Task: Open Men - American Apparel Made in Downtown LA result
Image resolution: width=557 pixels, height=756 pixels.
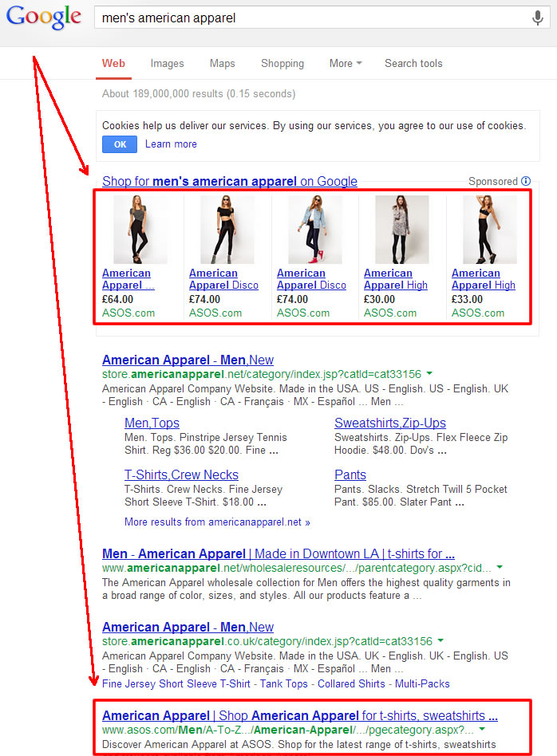Action: click(x=278, y=554)
